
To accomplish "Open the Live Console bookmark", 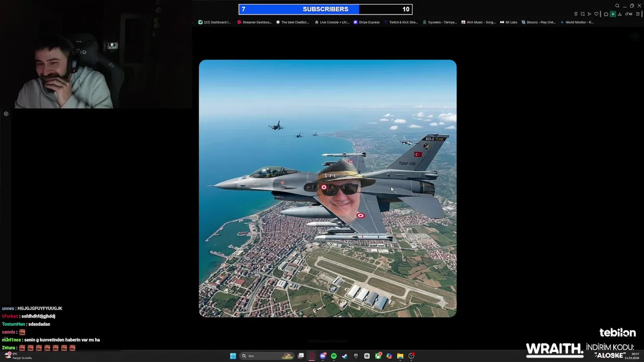I will pos(332,22).
